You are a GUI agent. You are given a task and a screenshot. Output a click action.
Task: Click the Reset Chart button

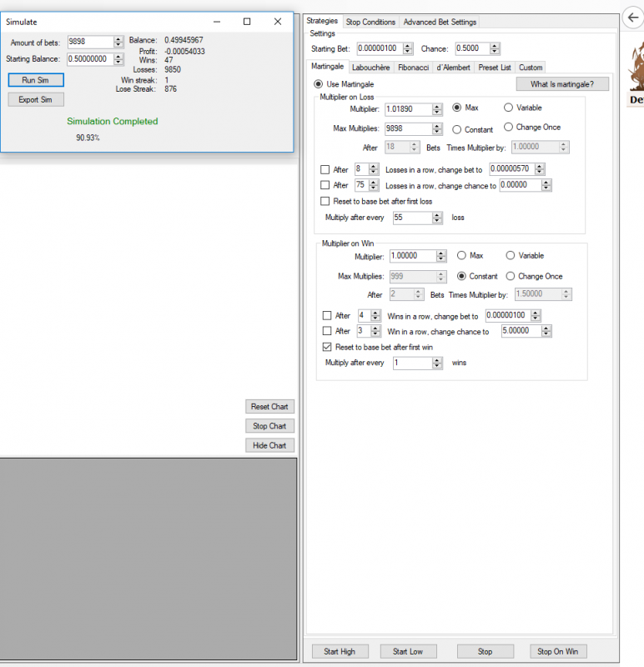coord(269,406)
